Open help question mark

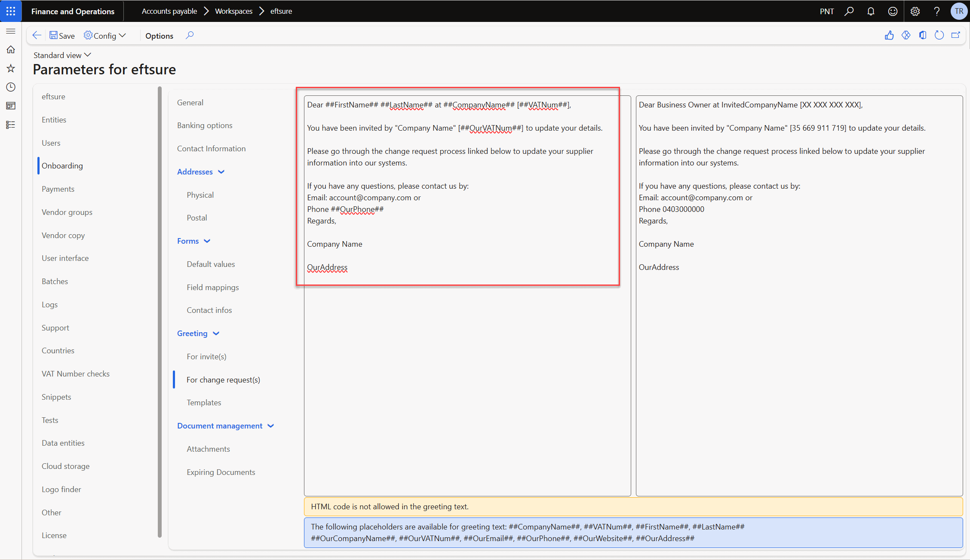(937, 11)
